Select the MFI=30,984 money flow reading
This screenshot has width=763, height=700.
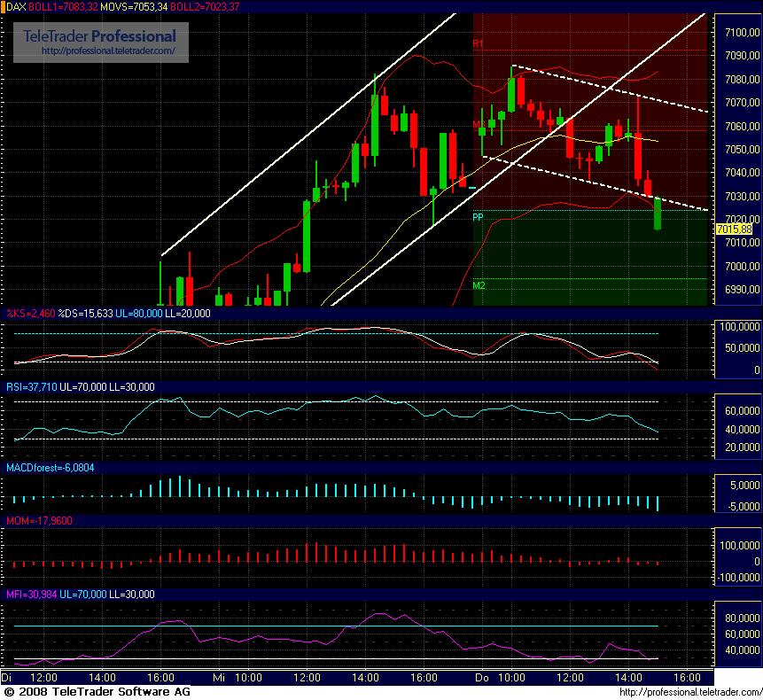point(32,595)
